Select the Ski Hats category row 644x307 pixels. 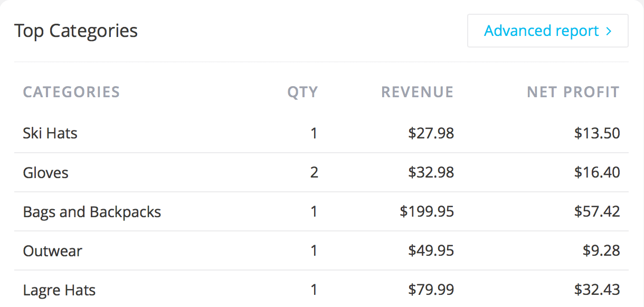[x=321, y=133]
